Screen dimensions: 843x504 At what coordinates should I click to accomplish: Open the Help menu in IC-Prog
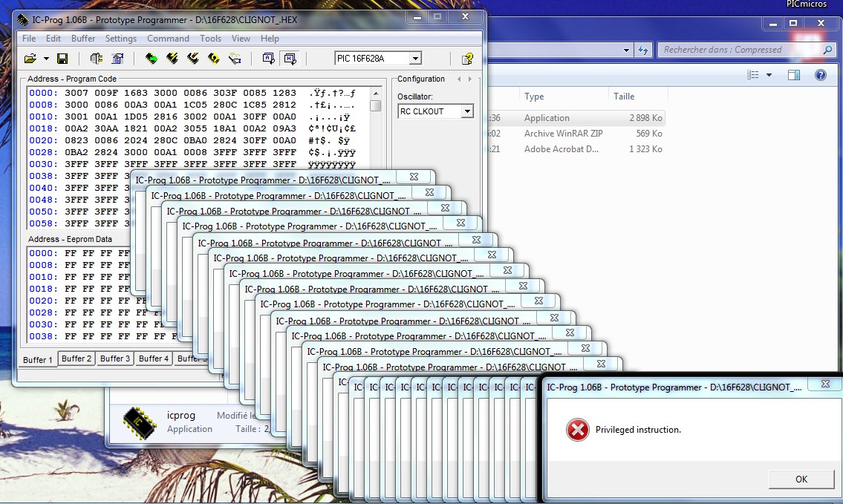click(270, 38)
